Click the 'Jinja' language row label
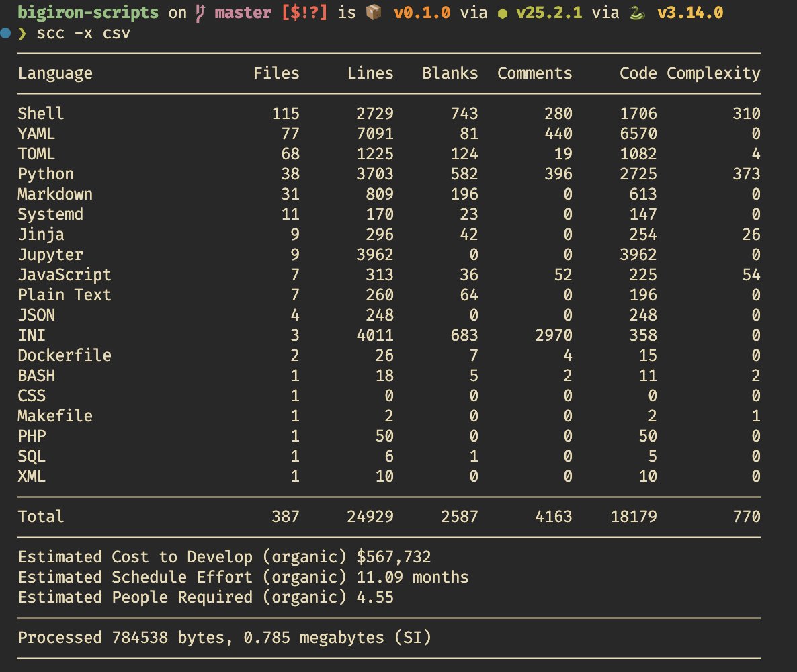This screenshot has height=672, width=797. click(x=41, y=235)
